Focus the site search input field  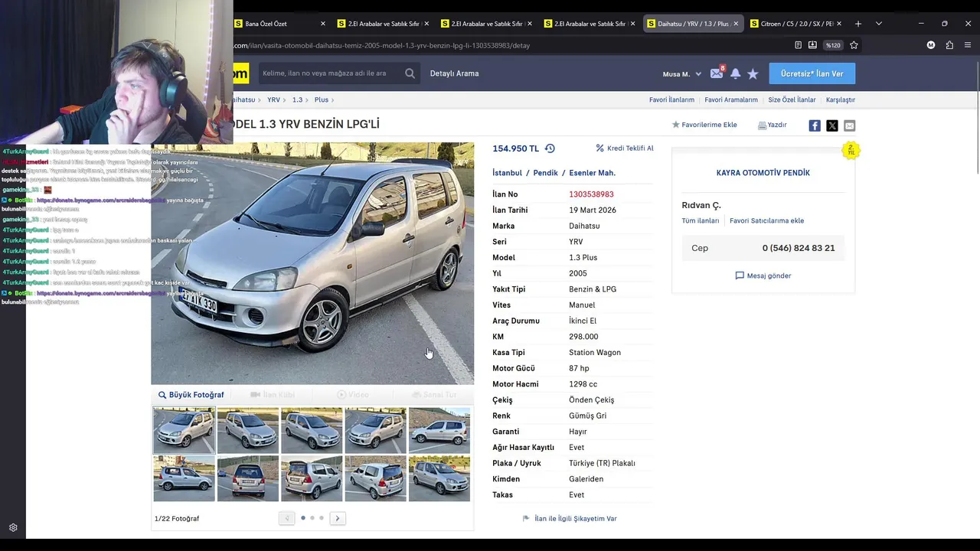[331, 73]
